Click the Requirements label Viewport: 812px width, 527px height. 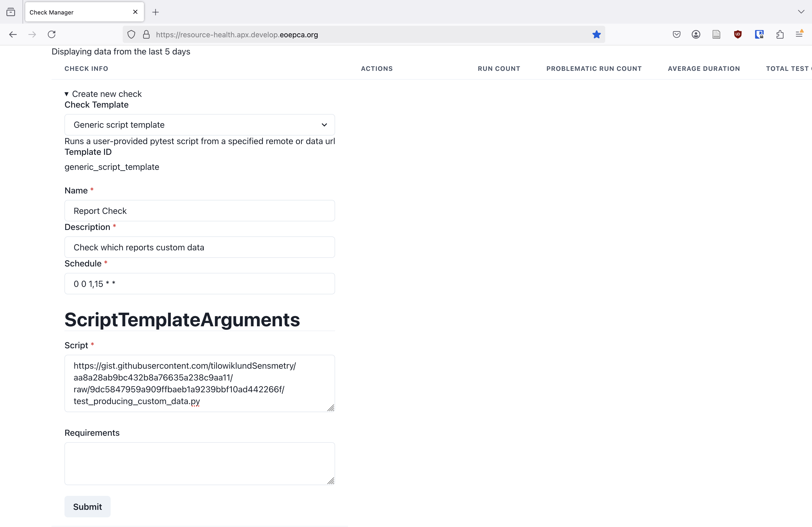click(x=92, y=433)
